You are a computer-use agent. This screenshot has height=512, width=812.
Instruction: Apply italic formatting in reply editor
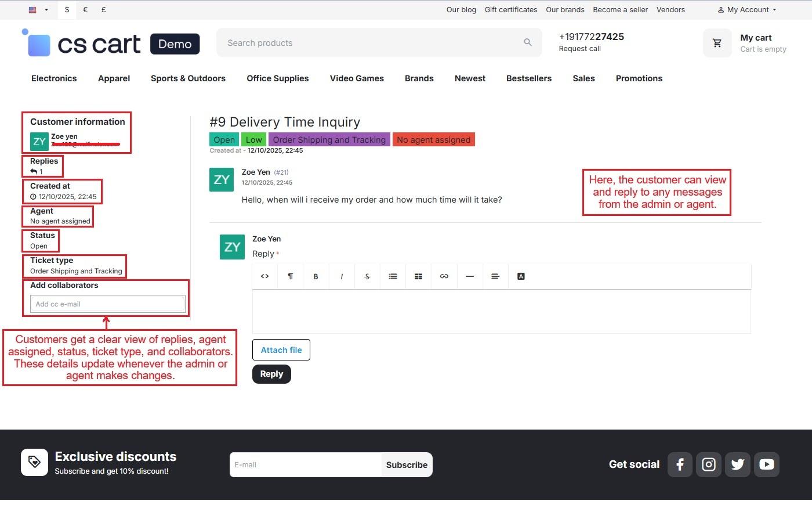point(342,276)
